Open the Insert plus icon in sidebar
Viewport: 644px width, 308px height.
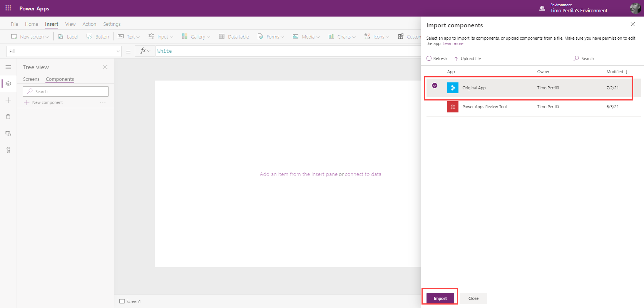(8, 100)
